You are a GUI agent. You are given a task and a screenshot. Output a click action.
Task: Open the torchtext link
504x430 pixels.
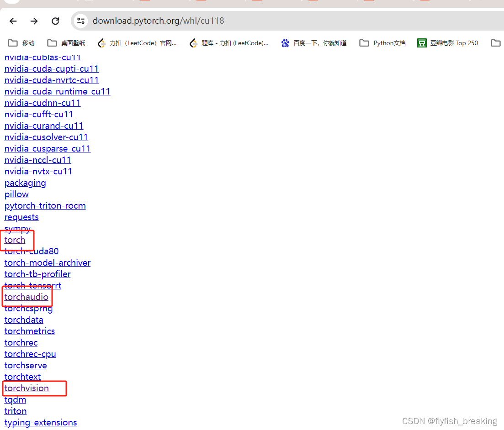pyautogui.click(x=22, y=377)
